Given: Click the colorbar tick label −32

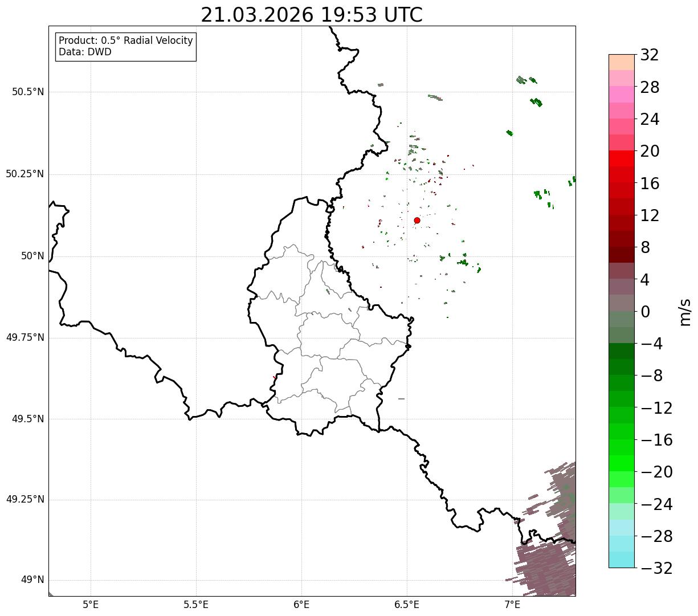Looking at the screenshot, I should 656,569.
